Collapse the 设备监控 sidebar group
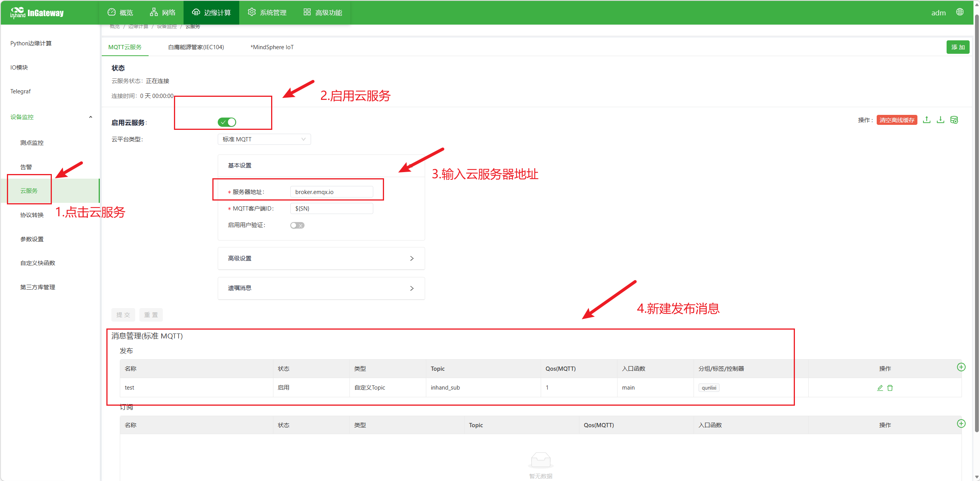Screen dimensions: 980x481 [50, 117]
